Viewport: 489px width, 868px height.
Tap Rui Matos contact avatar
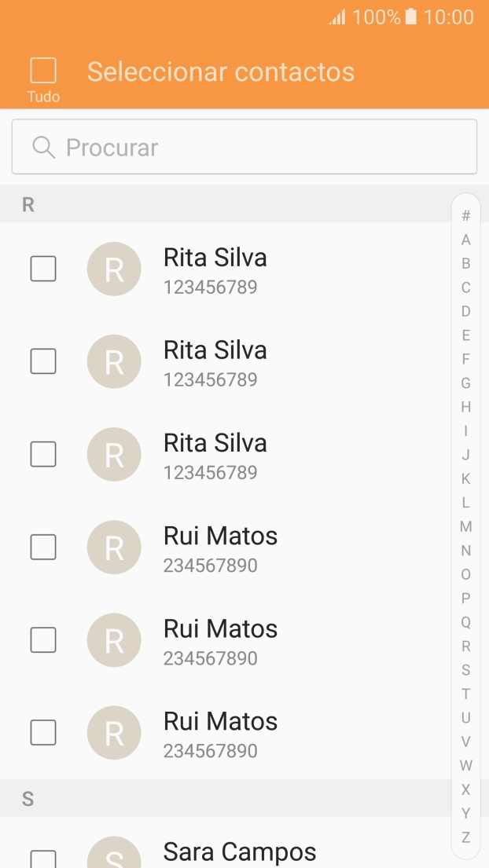[114, 547]
